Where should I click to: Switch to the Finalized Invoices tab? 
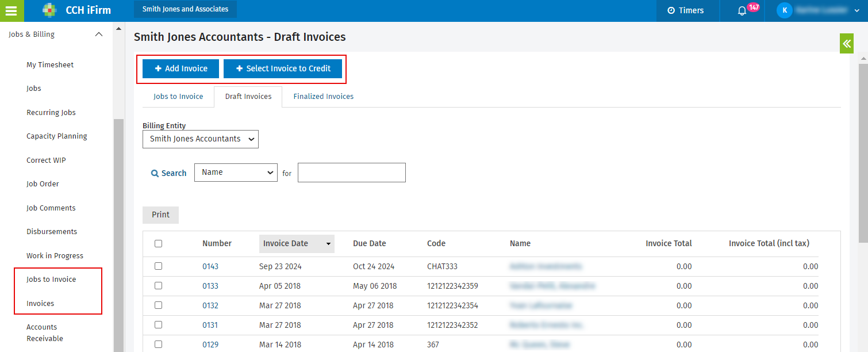click(324, 97)
